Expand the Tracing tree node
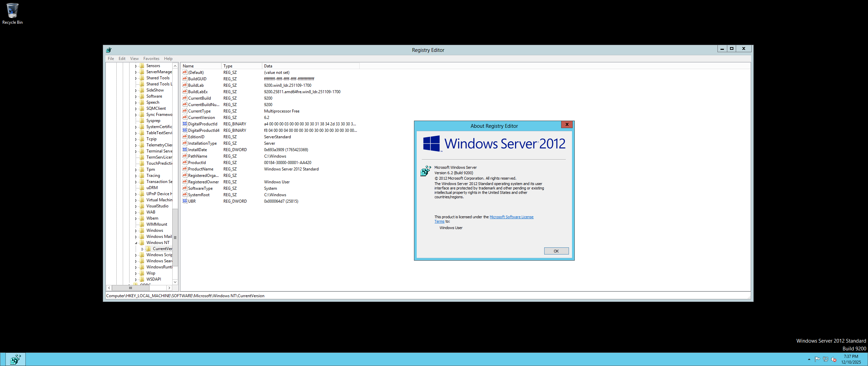Screen dimensions: 868x366 (136, 176)
